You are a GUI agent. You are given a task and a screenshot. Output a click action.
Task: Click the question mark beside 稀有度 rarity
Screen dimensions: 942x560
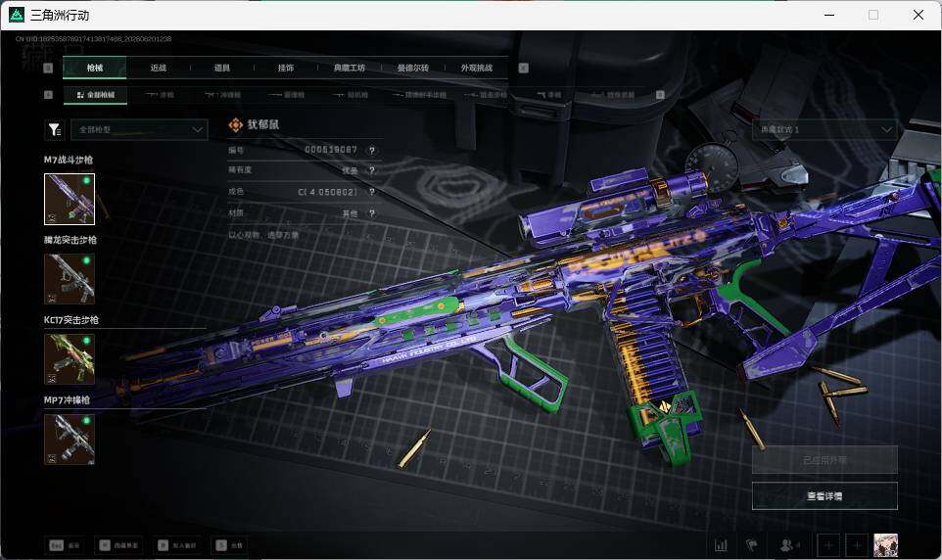[x=372, y=170]
